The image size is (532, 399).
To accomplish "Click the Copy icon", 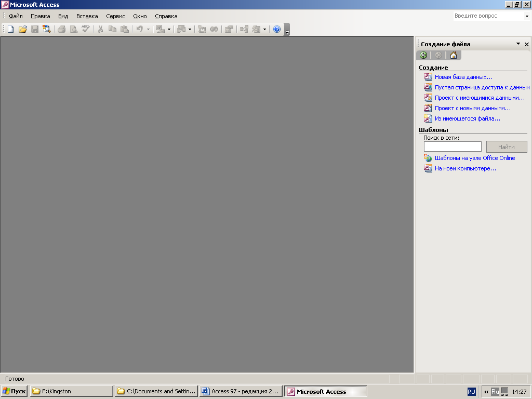I will pyautogui.click(x=112, y=29).
